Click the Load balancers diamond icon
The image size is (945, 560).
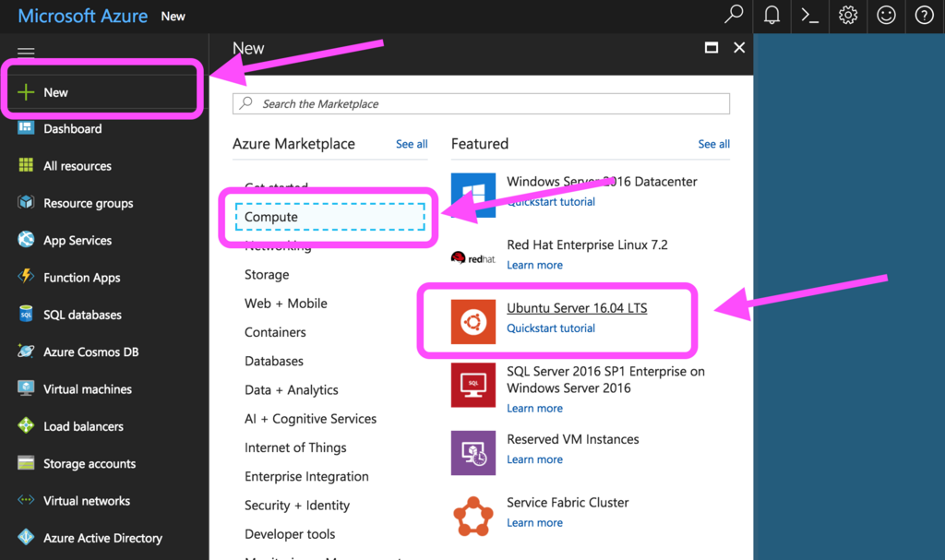pos(26,425)
